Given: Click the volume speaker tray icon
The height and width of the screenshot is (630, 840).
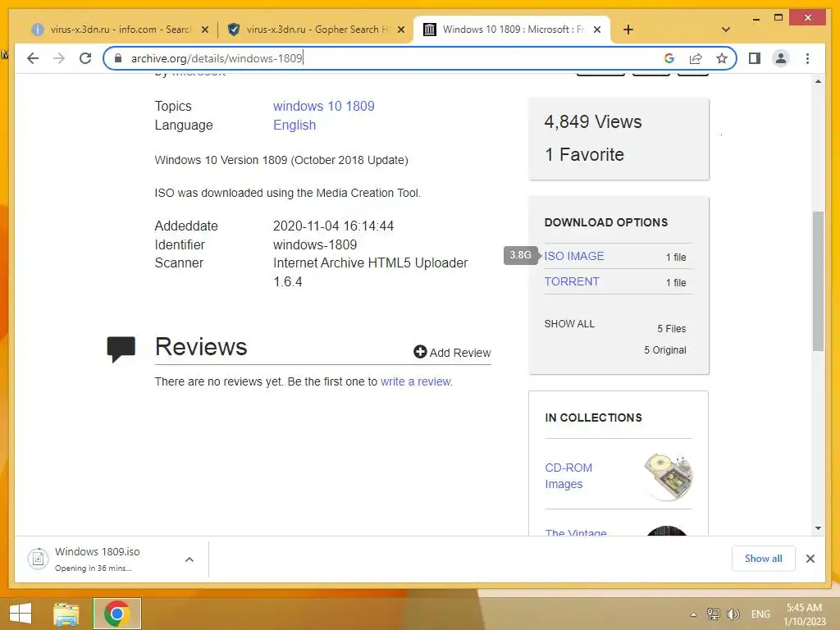Looking at the screenshot, I should [x=733, y=614].
